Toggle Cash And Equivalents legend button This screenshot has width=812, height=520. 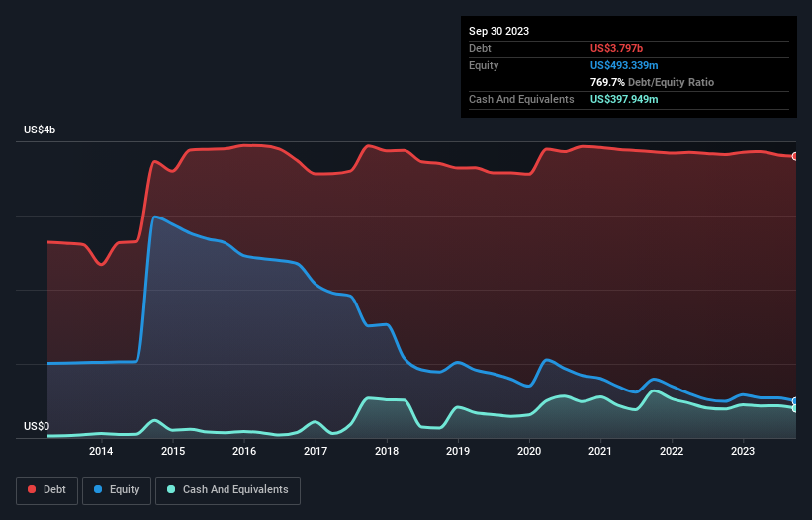point(227,490)
